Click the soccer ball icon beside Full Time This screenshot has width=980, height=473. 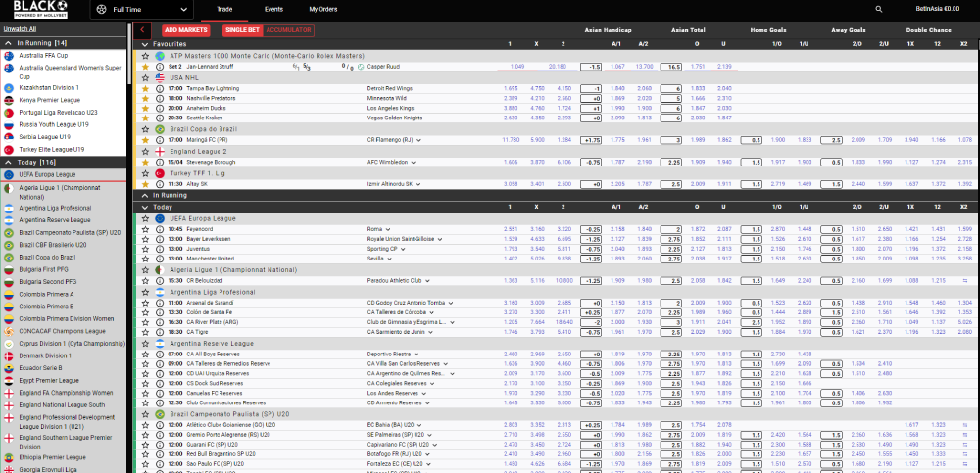tap(103, 10)
